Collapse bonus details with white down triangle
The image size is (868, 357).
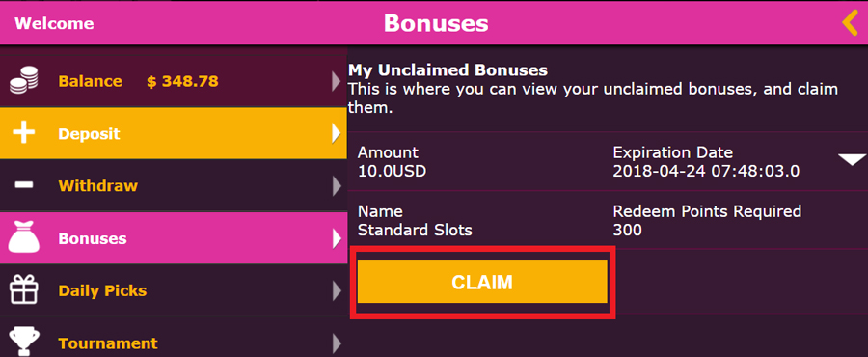852,160
